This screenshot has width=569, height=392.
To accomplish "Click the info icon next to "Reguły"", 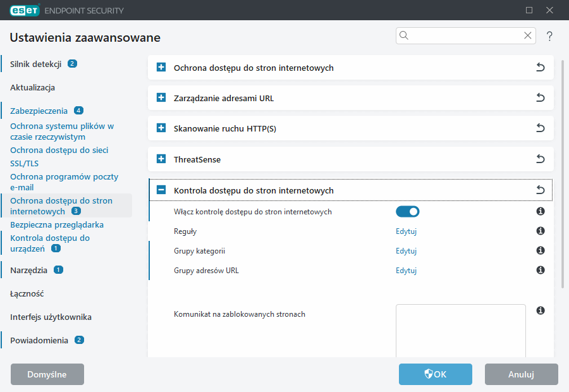I will 541,231.
